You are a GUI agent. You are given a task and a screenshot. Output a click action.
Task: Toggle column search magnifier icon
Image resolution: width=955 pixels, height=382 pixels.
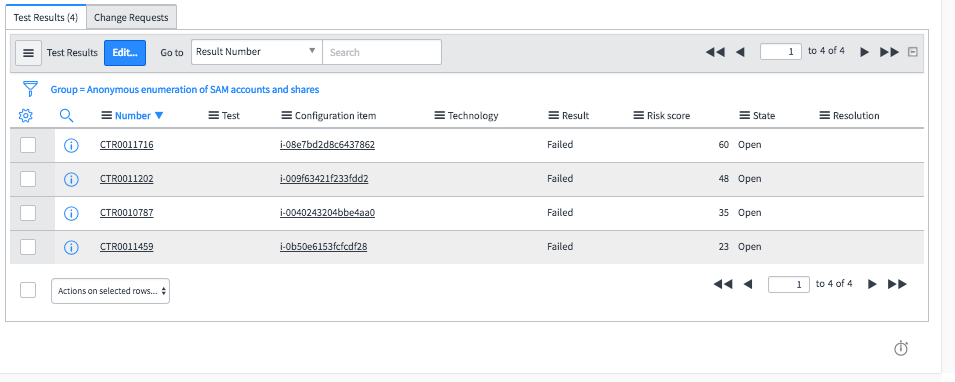pyautogui.click(x=66, y=115)
